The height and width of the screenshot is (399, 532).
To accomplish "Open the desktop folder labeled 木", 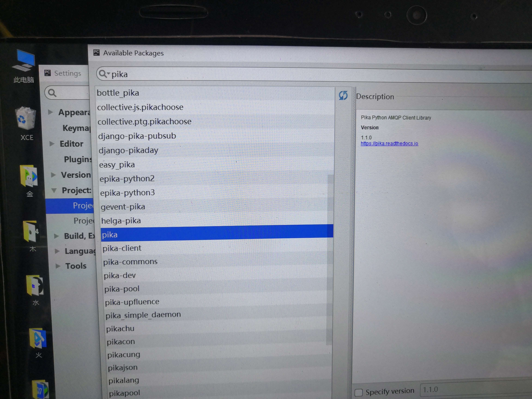I will pos(32,236).
